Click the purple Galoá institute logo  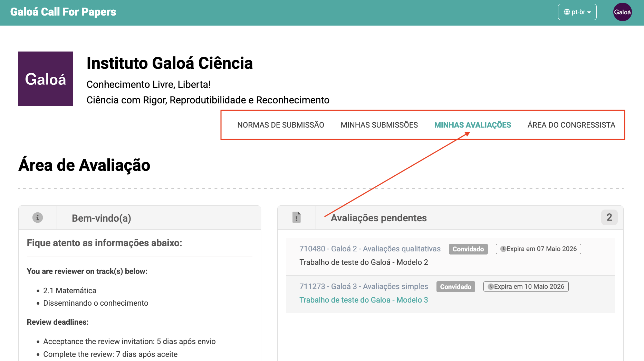click(x=46, y=79)
